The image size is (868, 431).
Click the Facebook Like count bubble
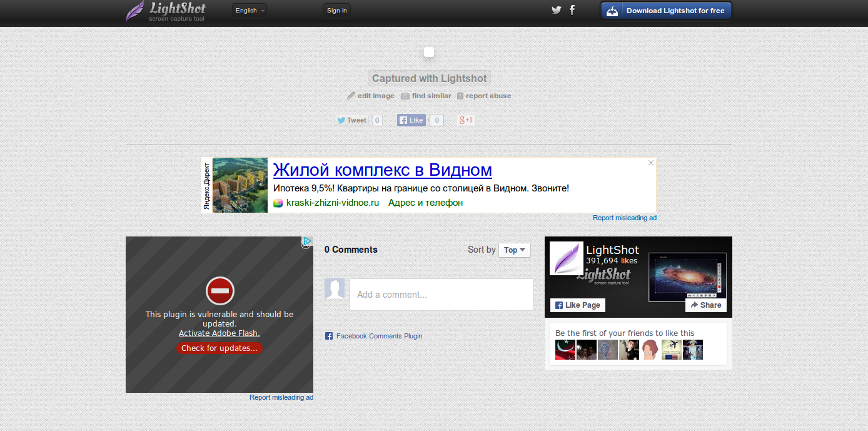437,120
